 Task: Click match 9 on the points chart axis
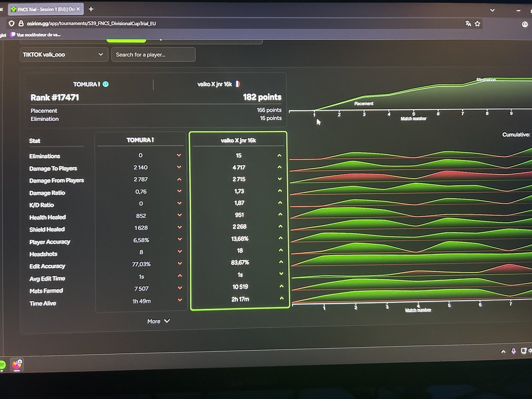(511, 113)
